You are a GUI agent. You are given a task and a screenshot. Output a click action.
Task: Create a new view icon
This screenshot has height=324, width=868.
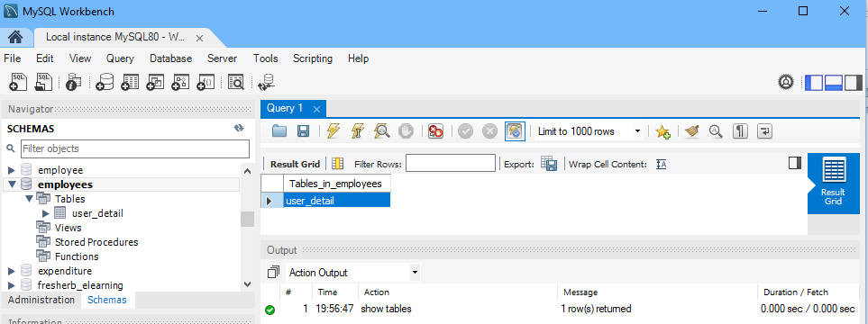(155, 82)
